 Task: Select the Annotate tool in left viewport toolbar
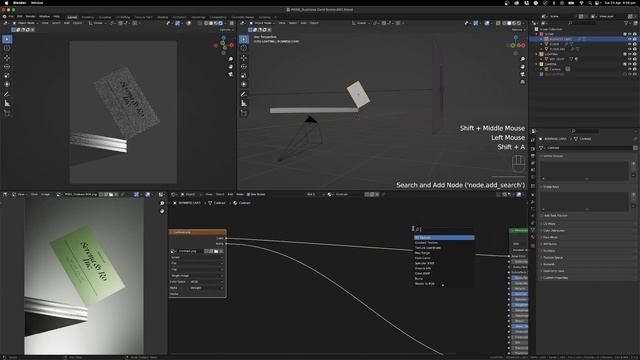[x=7, y=94]
